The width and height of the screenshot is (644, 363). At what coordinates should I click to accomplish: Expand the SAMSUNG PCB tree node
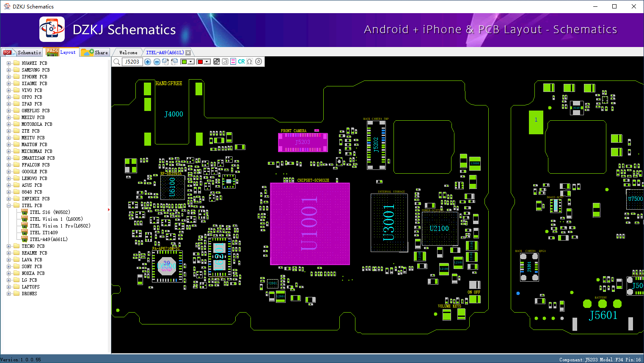click(x=8, y=70)
